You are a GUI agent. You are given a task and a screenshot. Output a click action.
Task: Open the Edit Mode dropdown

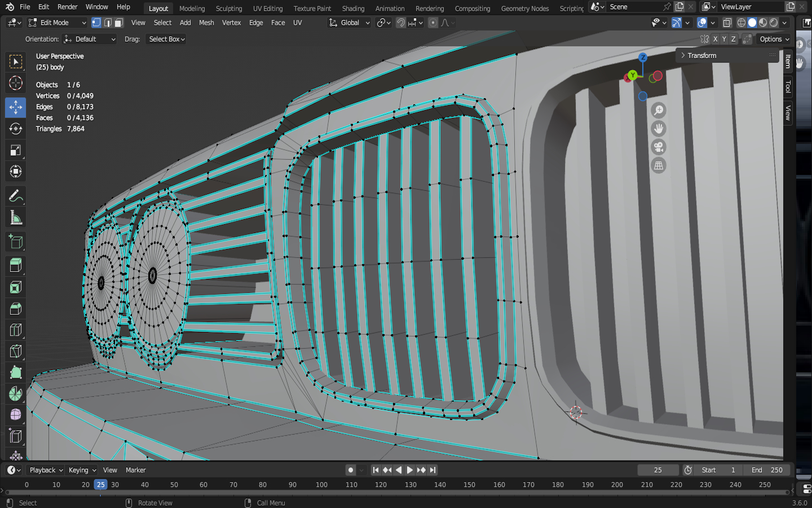point(58,23)
